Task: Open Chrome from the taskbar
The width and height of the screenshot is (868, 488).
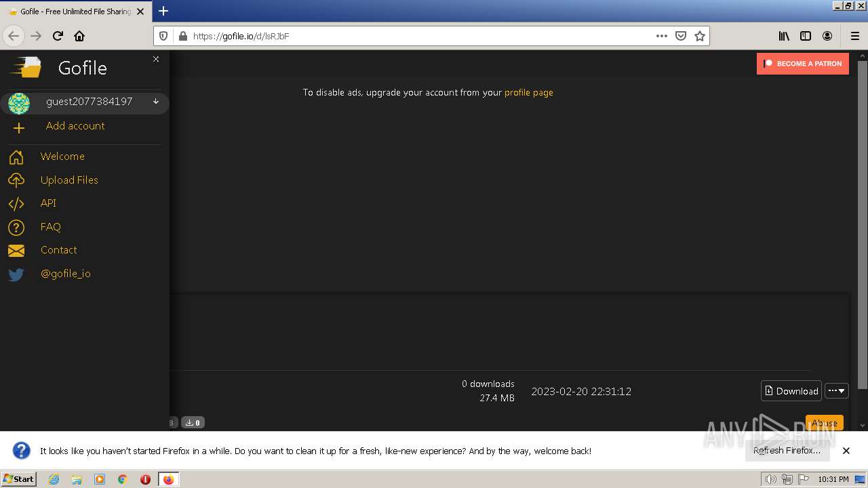Action: [x=122, y=479]
